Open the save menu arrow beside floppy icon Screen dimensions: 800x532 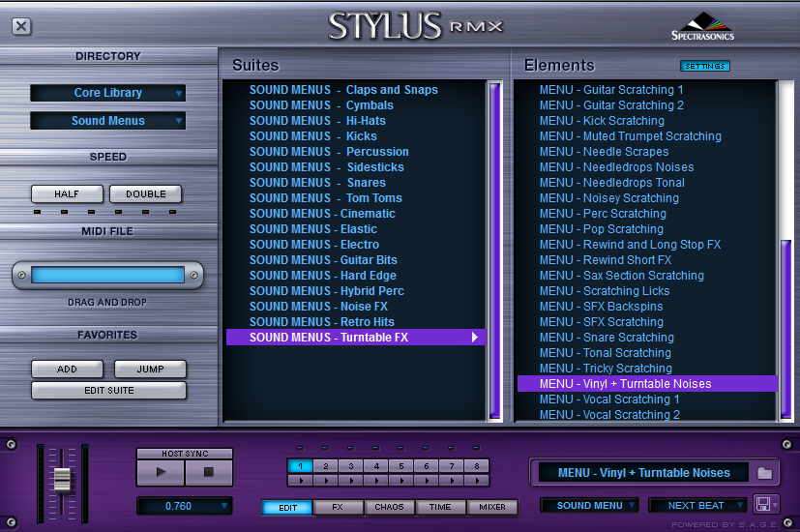tap(775, 505)
